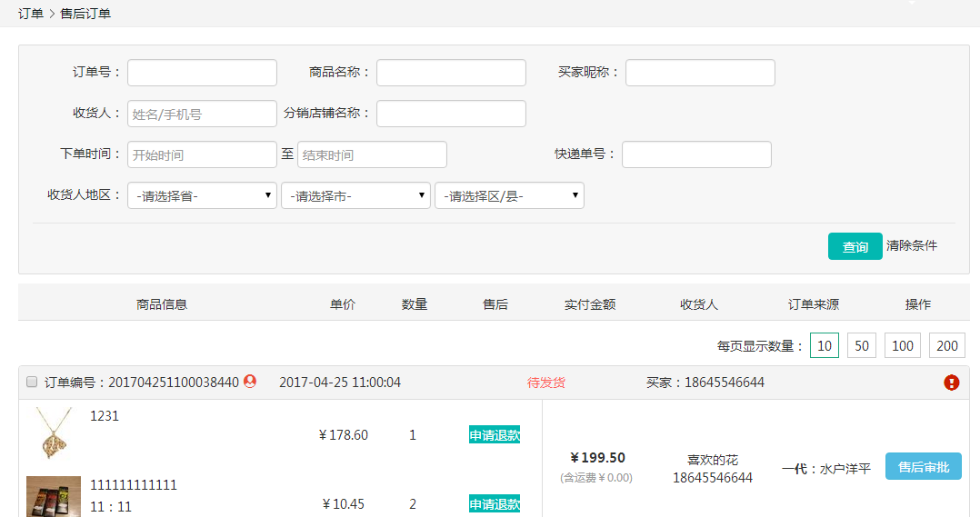Go to 订单 in the breadcrumb
980x517 pixels.
(31, 14)
